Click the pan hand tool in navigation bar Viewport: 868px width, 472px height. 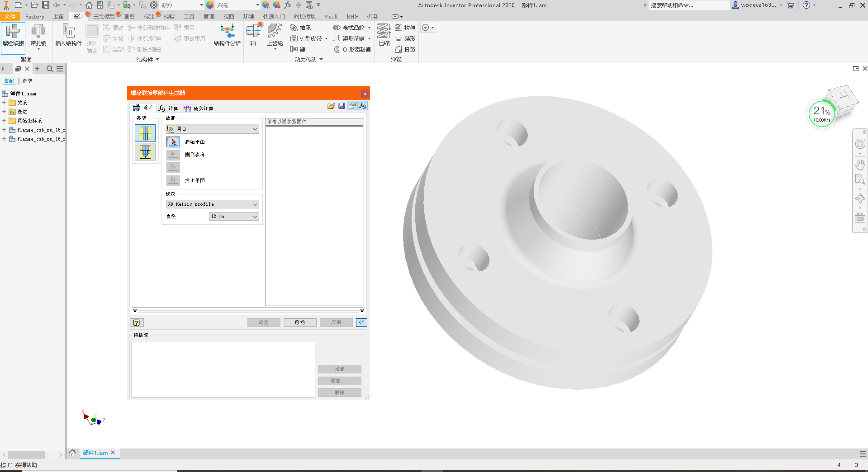860,165
